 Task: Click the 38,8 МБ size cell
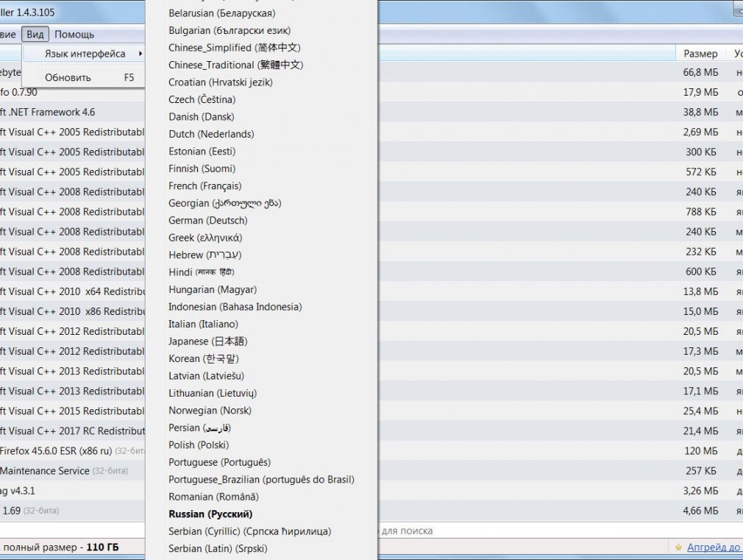pyautogui.click(x=700, y=113)
